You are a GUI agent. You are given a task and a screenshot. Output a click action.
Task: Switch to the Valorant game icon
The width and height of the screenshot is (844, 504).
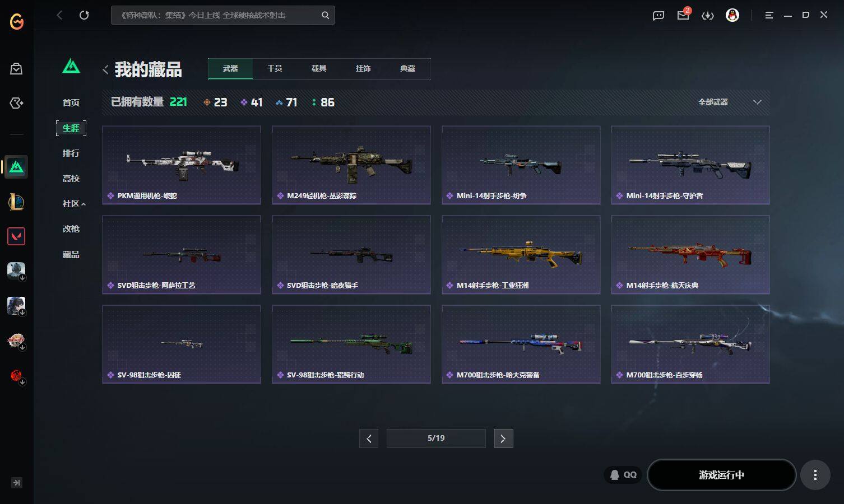(x=16, y=236)
